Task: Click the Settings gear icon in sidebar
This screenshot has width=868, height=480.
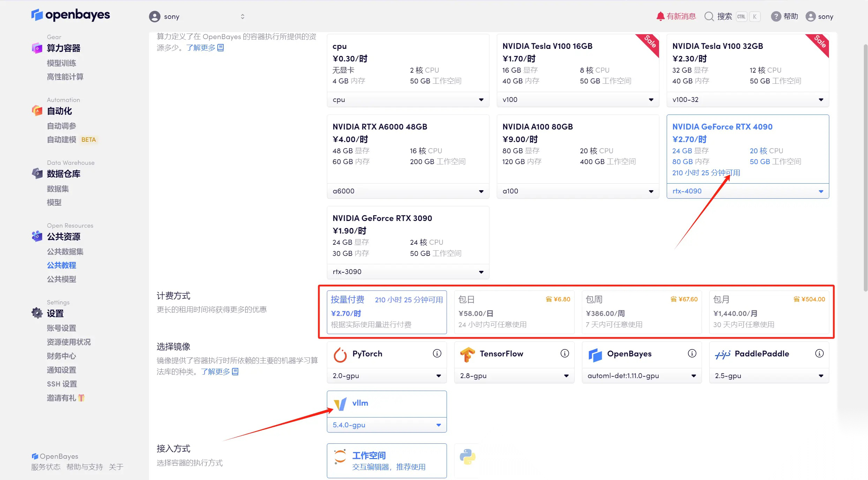Action: 37,313
